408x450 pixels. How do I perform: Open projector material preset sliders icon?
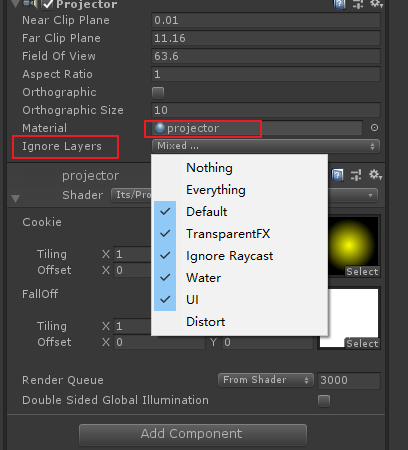point(356,175)
